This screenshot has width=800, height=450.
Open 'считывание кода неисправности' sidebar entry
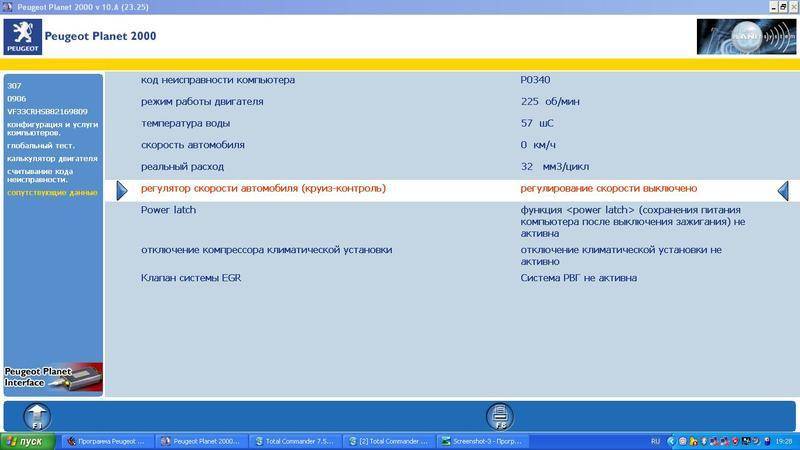[x=50, y=175]
